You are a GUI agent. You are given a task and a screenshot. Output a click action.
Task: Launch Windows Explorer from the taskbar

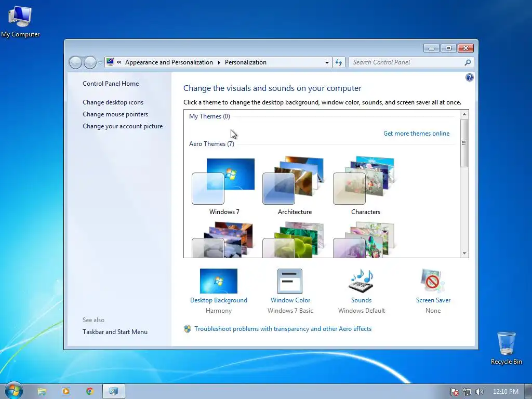click(42, 392)
